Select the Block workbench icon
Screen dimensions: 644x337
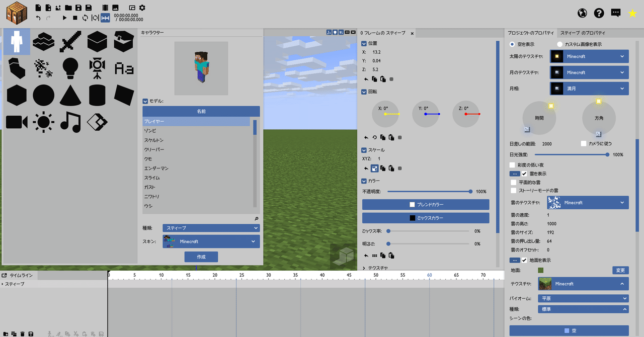coord(97,42)
